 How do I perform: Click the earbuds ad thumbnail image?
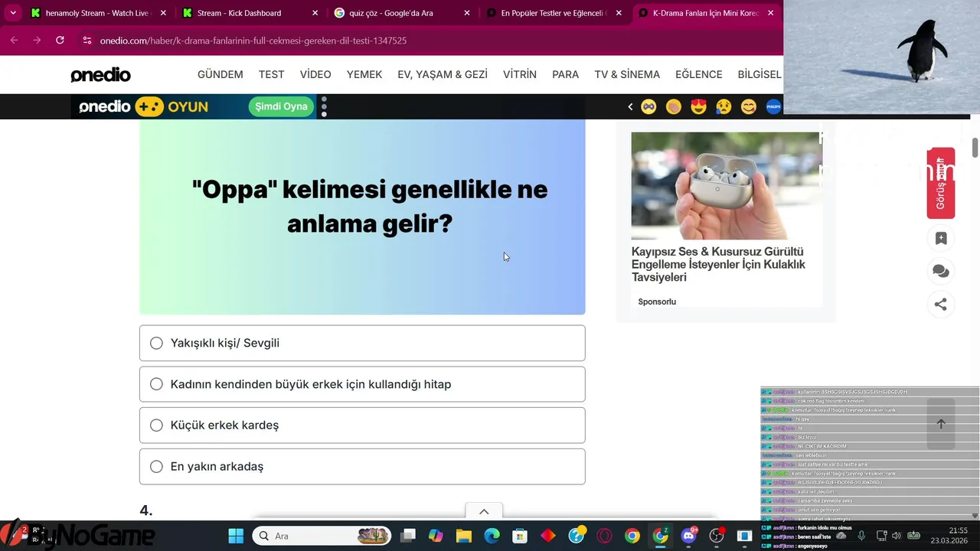727,186
